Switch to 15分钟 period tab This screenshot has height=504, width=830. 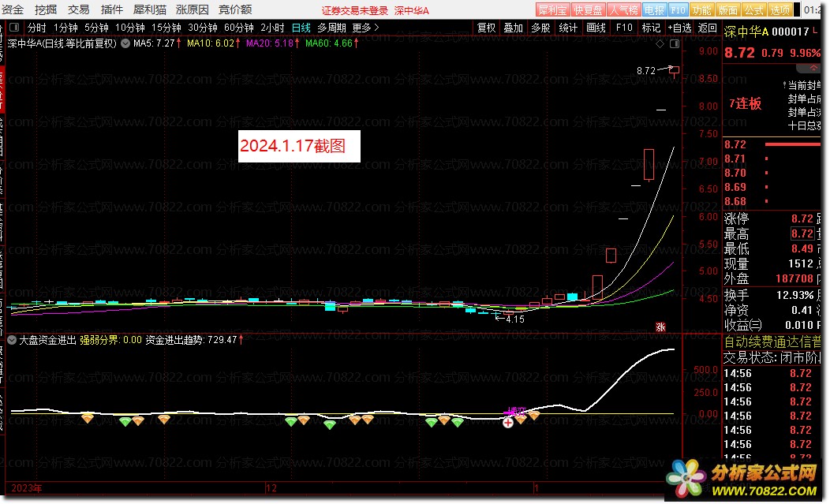166,28
